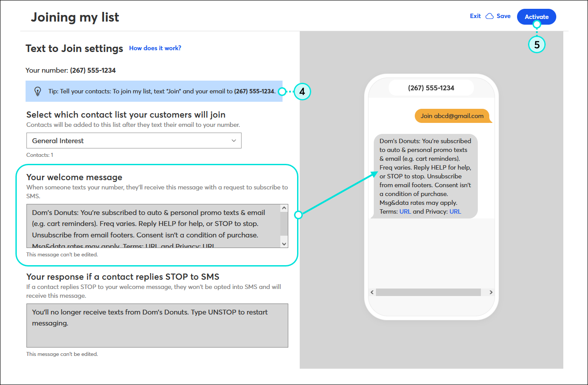The width and height of the screenshot is (588, 385).
Task: Click the cloud save icon
Action: (489, 16)
